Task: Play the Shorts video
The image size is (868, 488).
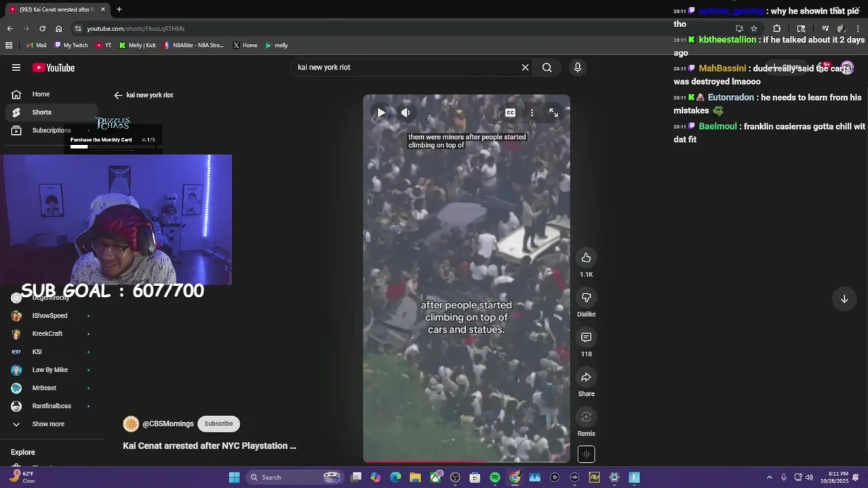Action: 381,113
